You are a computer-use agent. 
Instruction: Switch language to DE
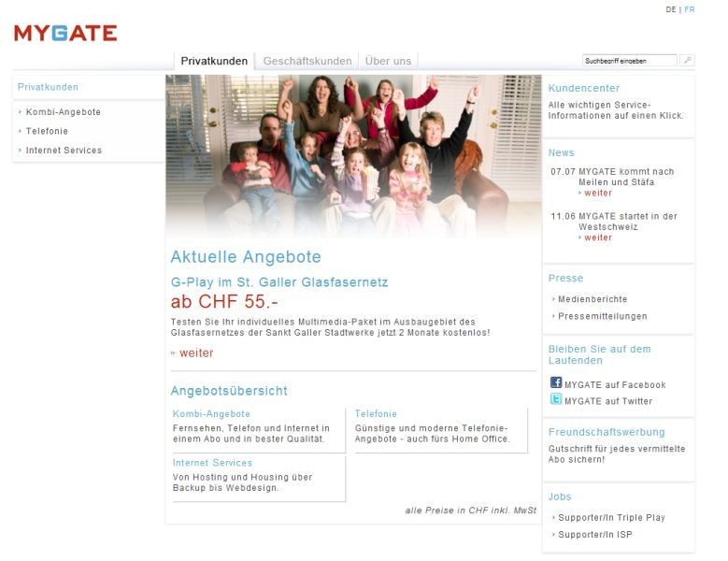(x=670, y=9)
